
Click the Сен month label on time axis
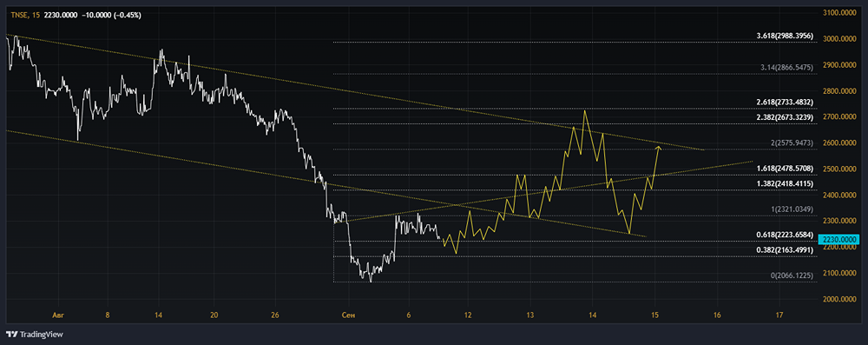coord(348,315)
